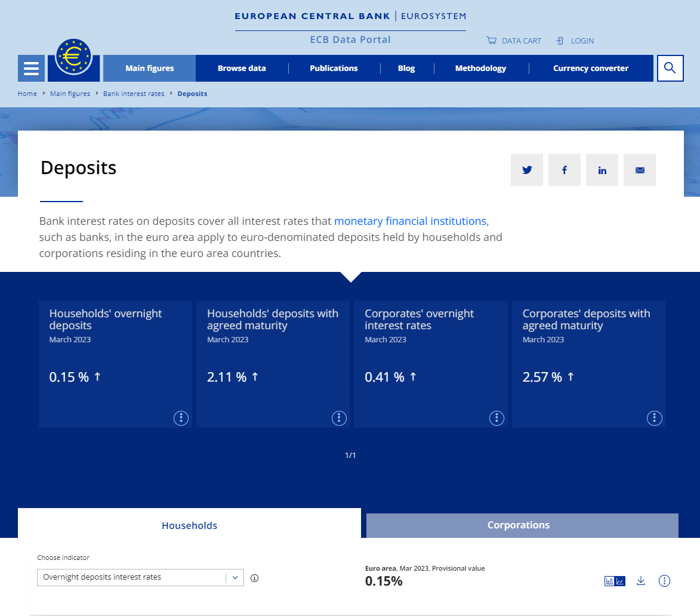Share the page by email icon
The height and width of the screenshot is (616, 700).
(639, 170)
